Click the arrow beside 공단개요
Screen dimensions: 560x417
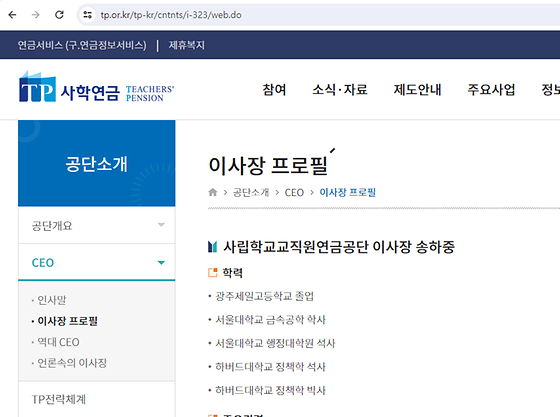tap(161, 225)
